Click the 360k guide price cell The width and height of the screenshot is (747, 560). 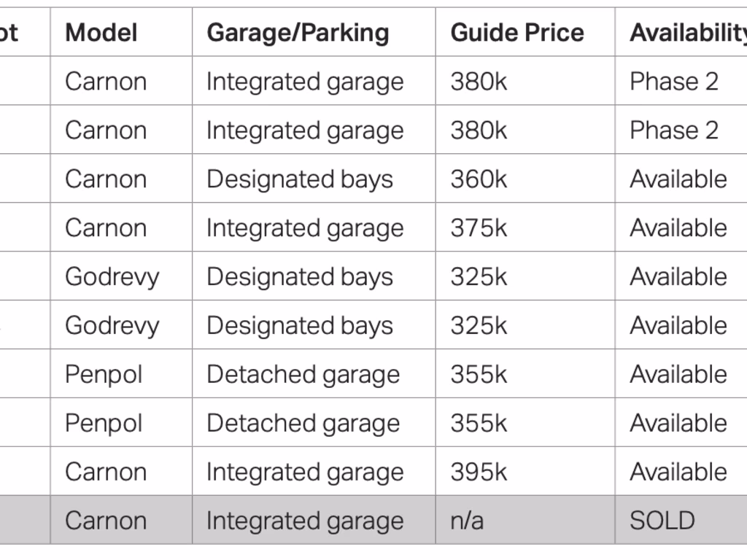pos(479,179)
